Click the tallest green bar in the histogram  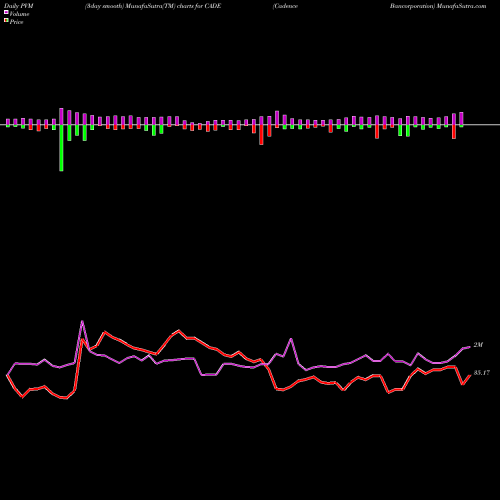[x=61, y=148]
